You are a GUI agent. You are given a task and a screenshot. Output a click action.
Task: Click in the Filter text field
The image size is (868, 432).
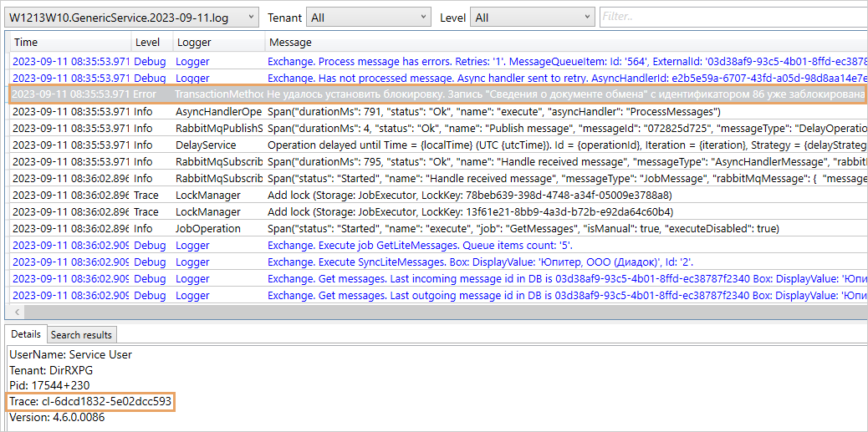click(728, 18)
